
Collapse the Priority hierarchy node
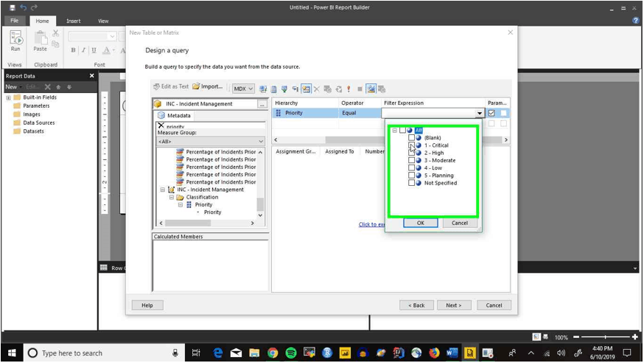(181, 204)
